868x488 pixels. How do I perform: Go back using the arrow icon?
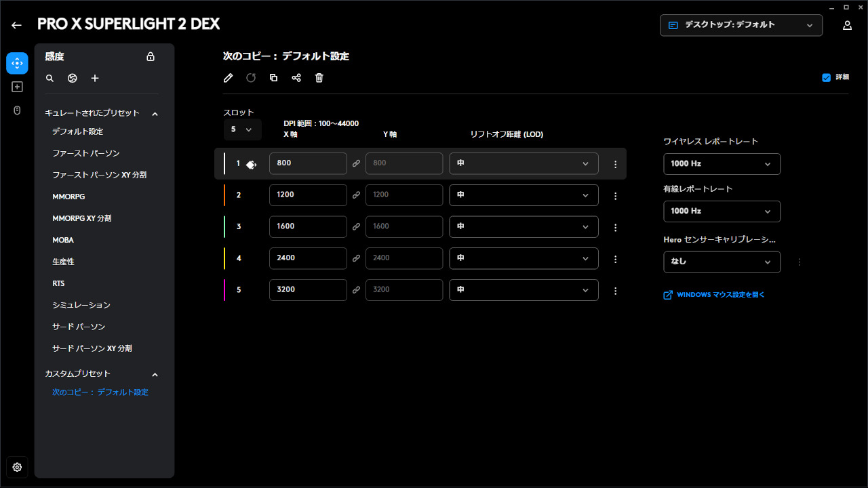pos(16,25)
